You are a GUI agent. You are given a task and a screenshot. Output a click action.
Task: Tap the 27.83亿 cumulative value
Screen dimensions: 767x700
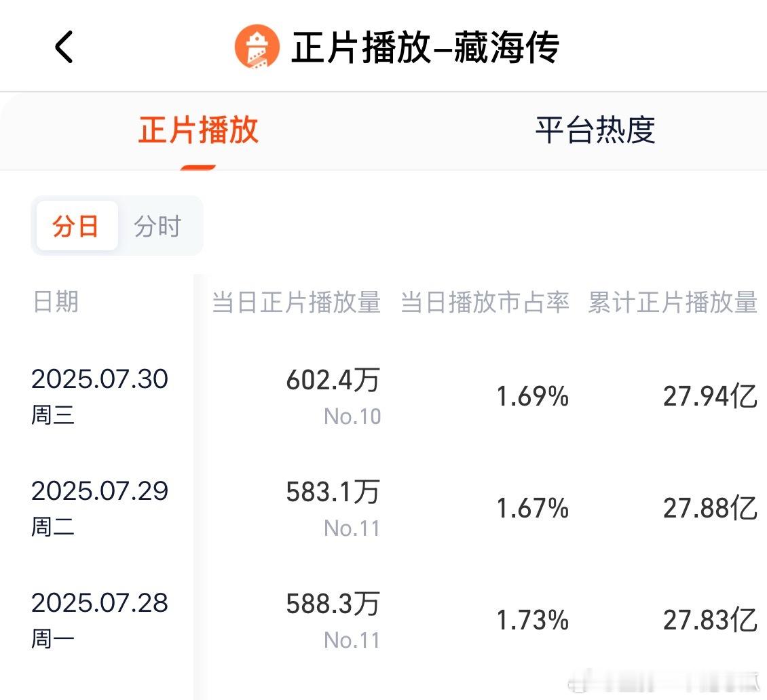[x=710, y=621]
